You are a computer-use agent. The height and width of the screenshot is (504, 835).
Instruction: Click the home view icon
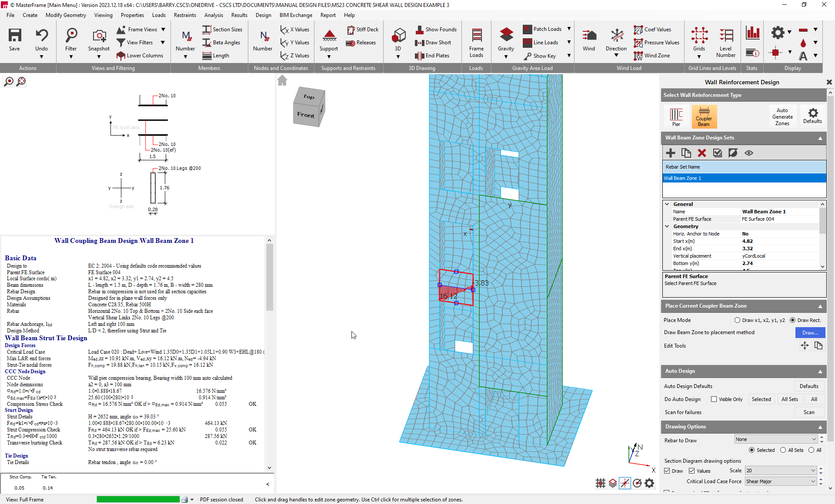282,81
